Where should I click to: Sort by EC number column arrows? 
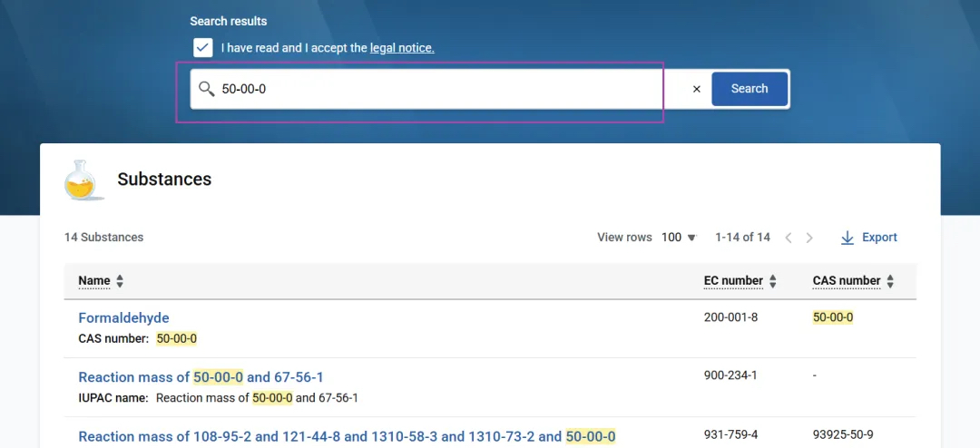coord(772,281)
